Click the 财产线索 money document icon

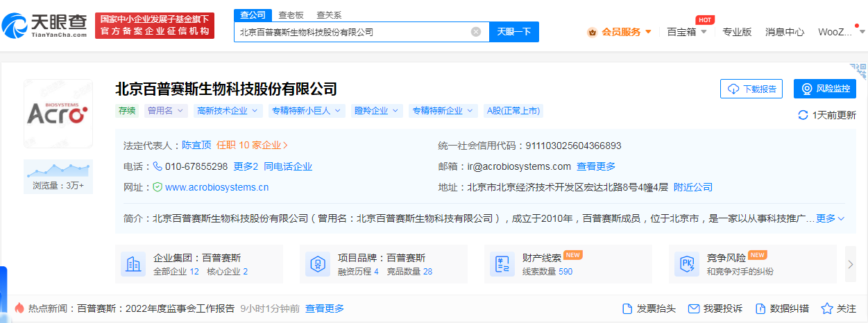coord(502,264)
